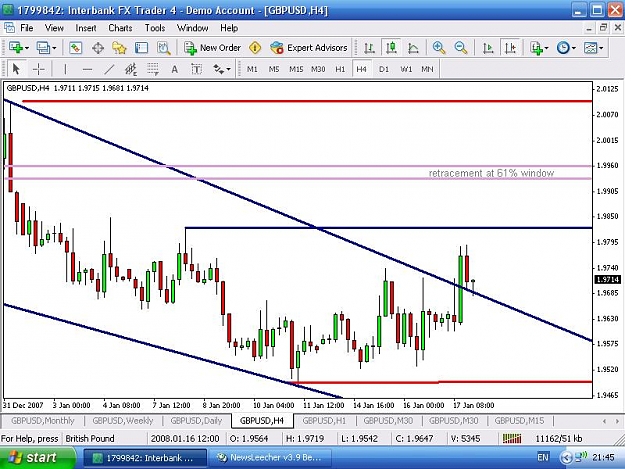Click the New Order button
The width and height of the screenshot is (625, 469).
point(212,48)
